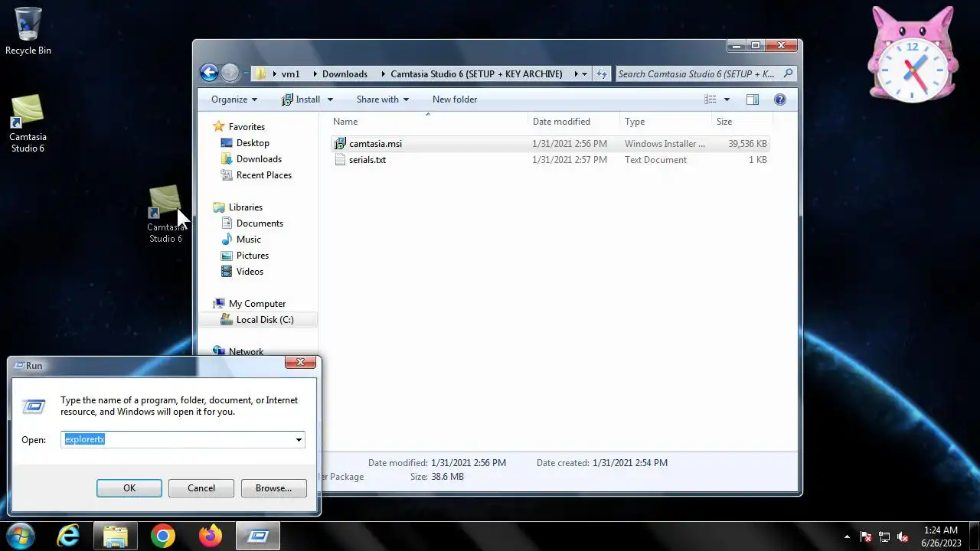This screenshot has height=551, width=980.
Task: Click the Run dialog Open text field
Action: [x=176, y=440]
